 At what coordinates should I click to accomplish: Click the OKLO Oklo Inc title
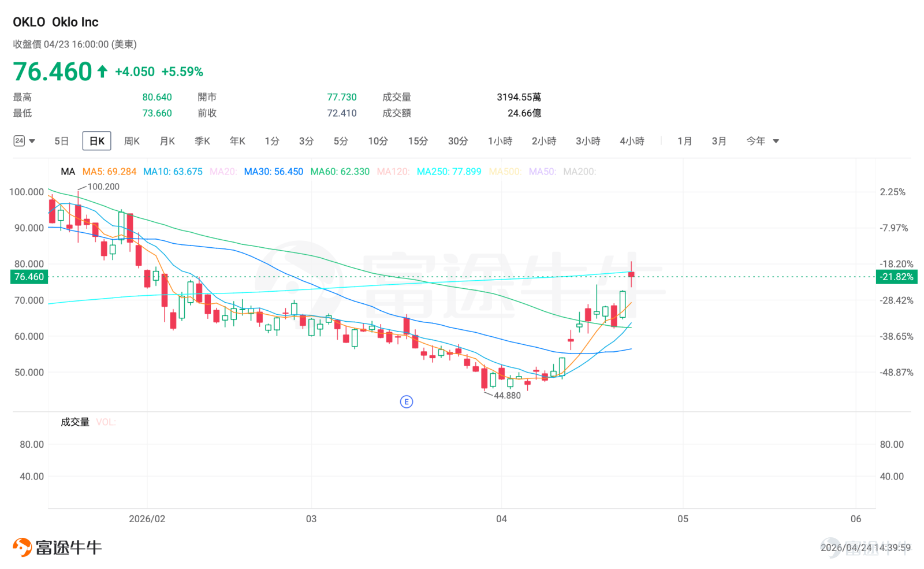tap(56, 22)
